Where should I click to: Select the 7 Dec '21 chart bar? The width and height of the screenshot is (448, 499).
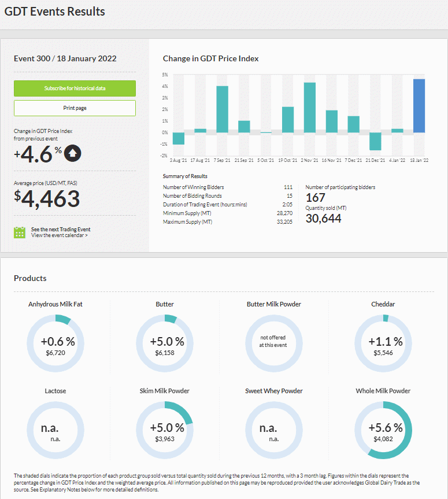coord(354,124)
